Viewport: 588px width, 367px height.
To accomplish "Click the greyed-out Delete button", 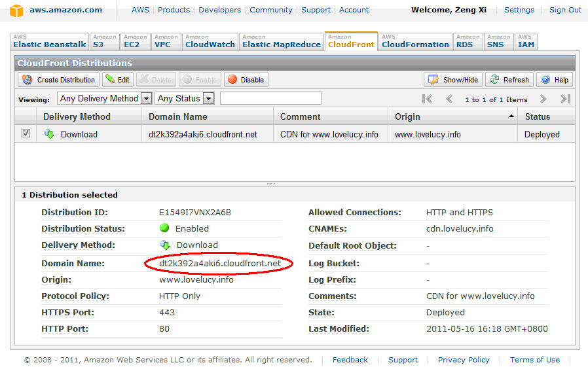I will pyautogui.click(x=156, y=80).
